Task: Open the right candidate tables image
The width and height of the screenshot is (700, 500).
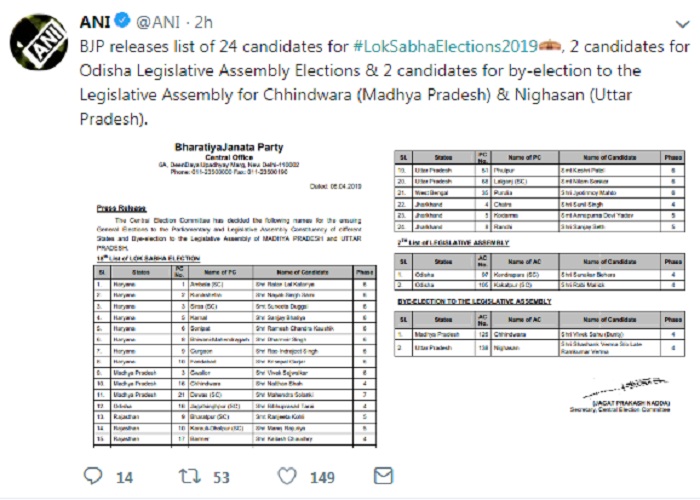Action: (x=539, y=281)
